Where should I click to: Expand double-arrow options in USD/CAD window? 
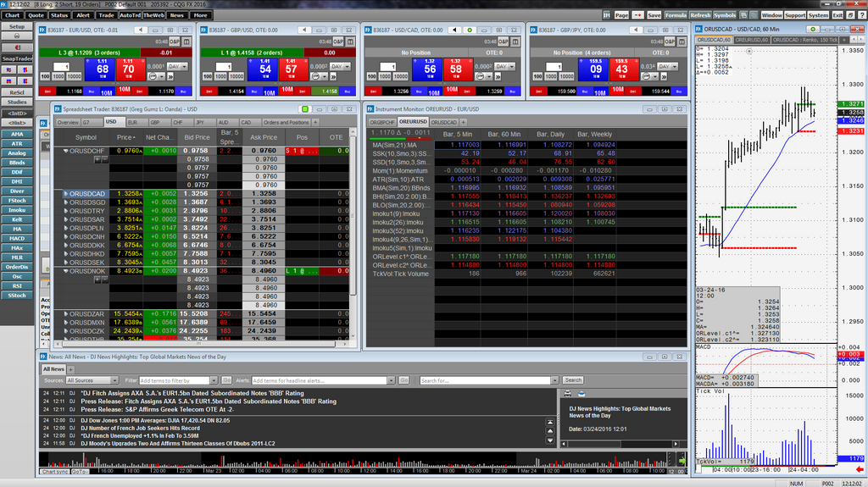click(x=498, y=76)
